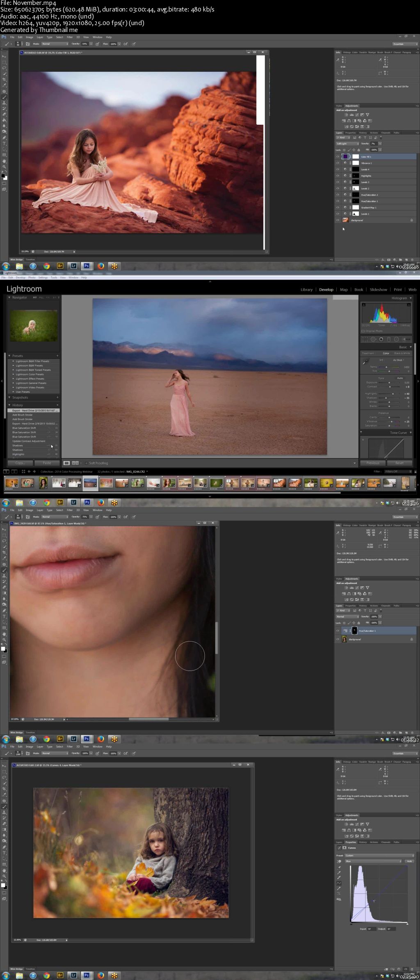Switch to the Library module in Lightroom

tap(306, 289)
